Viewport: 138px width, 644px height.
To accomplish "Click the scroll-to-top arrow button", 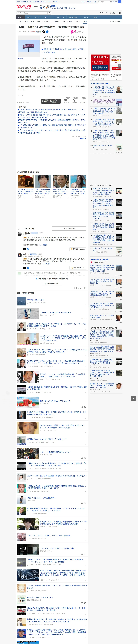I will pyautogui.click(x=133, y=398).
